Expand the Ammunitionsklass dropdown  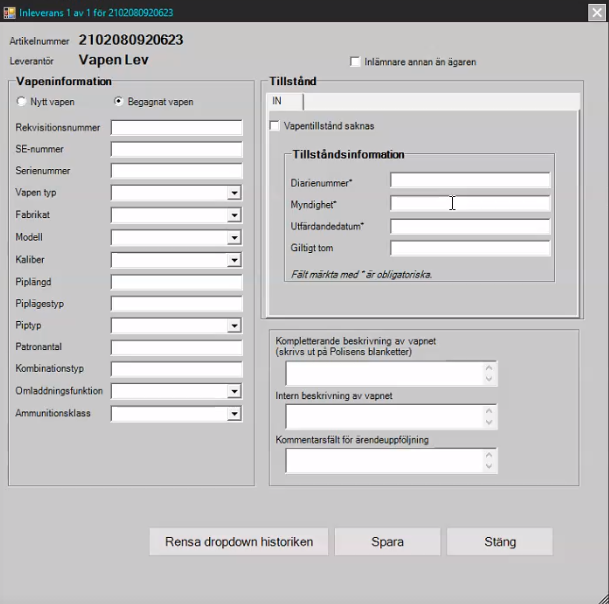234,413
